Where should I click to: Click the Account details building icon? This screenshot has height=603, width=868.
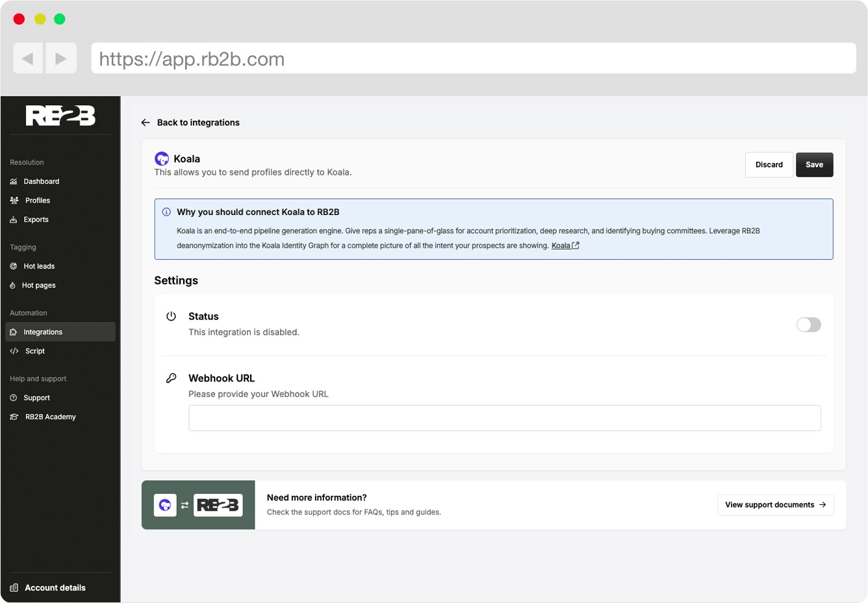click(14, 587)
